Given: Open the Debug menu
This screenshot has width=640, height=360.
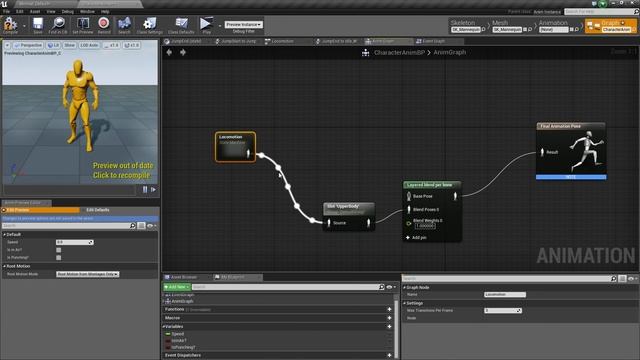Looking at the screenshot, I should click(67, 11).
